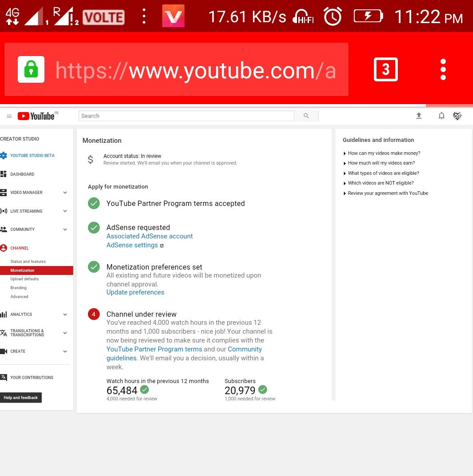Open the browser three-dot menu
Viewport: 473px width, 476px height.
pos(443,69)
